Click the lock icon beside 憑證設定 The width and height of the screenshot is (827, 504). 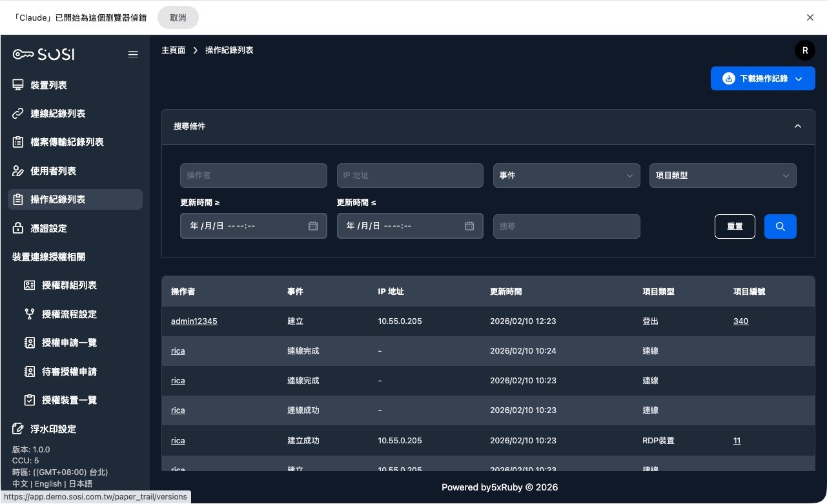18,228
